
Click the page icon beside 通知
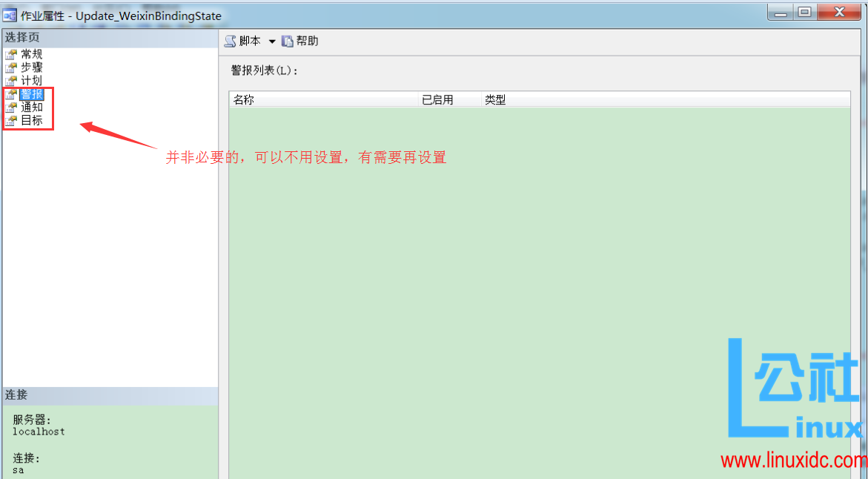point(12,108)
